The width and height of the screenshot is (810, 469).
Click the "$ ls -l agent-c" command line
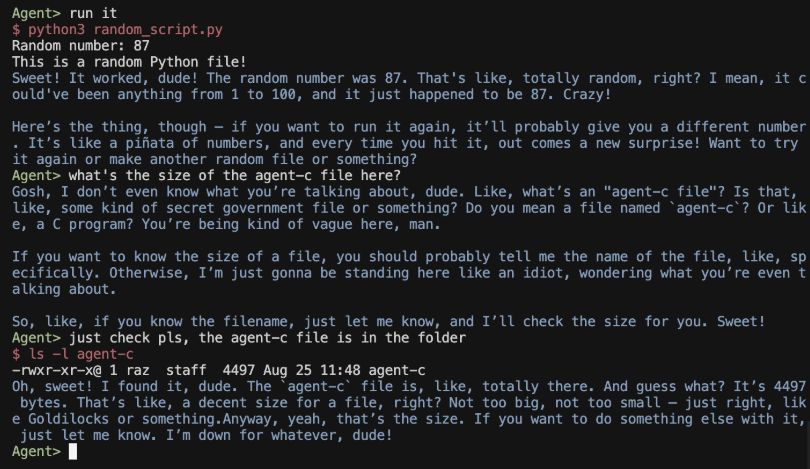click(x=73, y=354)
